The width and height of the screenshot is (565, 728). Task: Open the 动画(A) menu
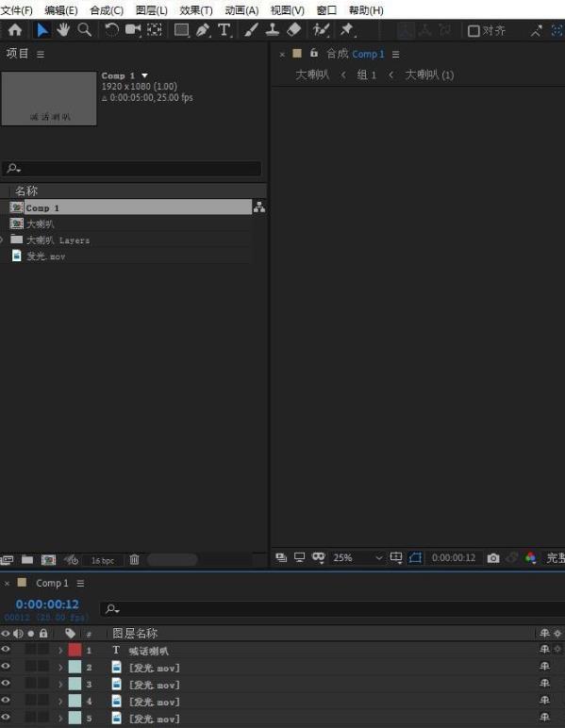click(x=241, y=10)
